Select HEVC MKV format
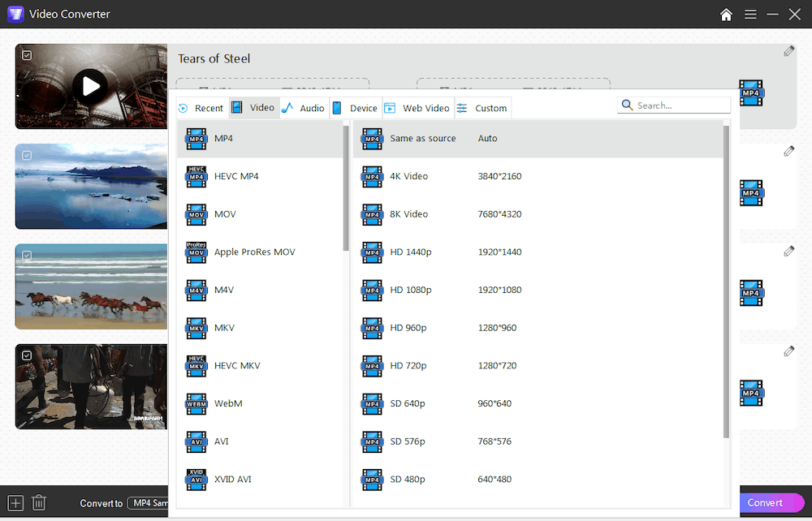Screen dimensions: 812x521 click(x=260, y=365)
